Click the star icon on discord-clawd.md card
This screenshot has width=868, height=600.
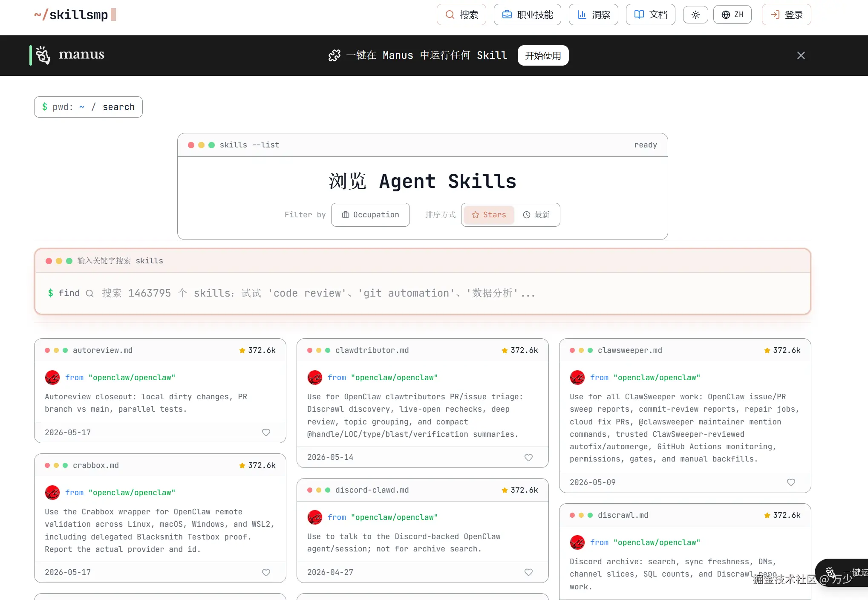pyautogui.click(x=505, y=490)
